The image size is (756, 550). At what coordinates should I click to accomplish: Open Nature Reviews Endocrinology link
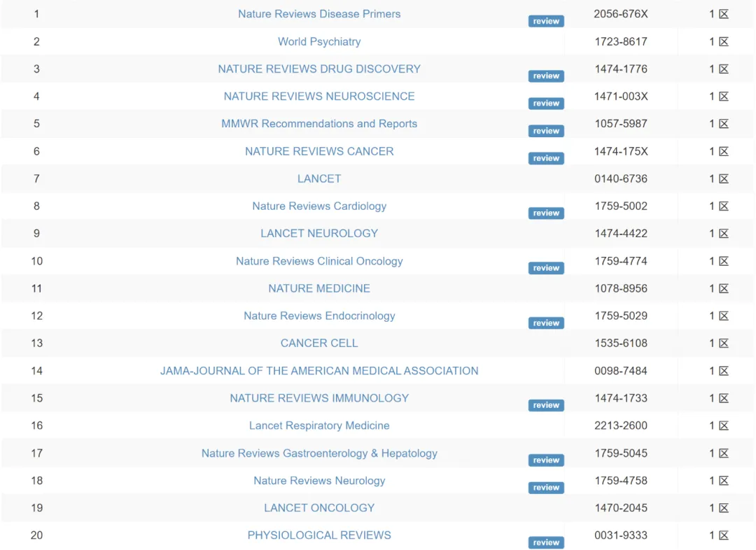[x=319, y=316]
